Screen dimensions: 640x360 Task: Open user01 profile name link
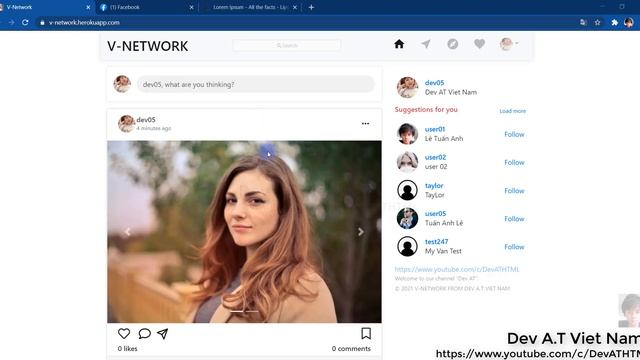point(435,129)
